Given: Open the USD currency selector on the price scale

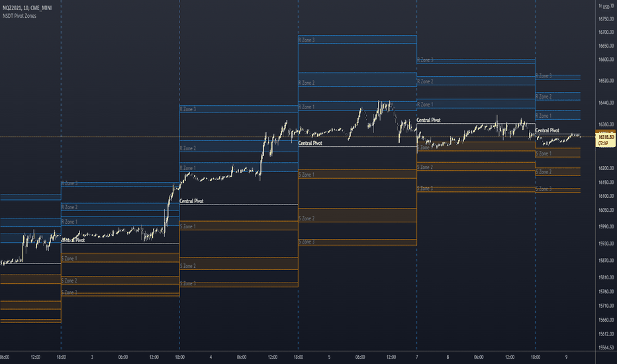Looking at the screenshot, I should pos(606,7).
